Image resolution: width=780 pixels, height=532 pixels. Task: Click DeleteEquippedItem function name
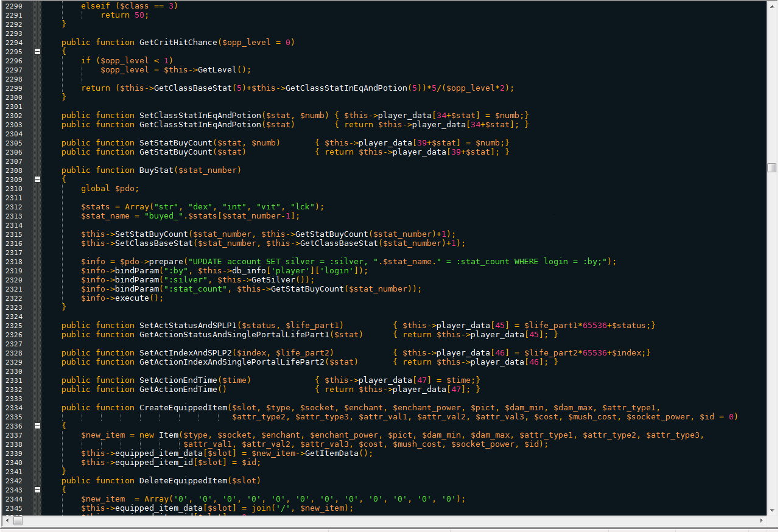(183, 481)
